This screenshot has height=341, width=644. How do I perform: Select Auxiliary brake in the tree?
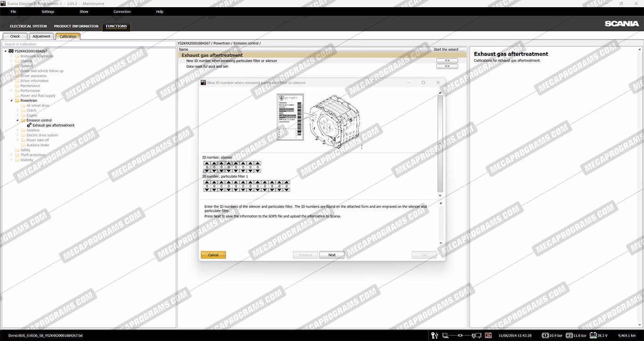(38, 145)
